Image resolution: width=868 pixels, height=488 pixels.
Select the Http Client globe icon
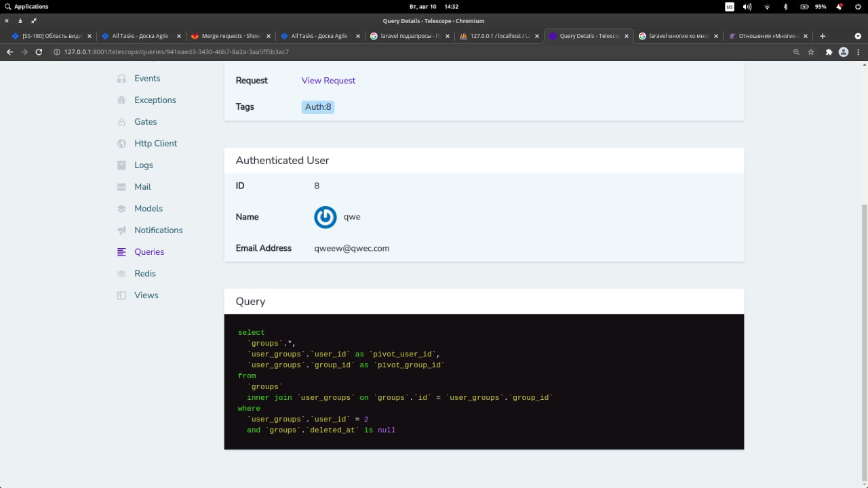point(121,144)
